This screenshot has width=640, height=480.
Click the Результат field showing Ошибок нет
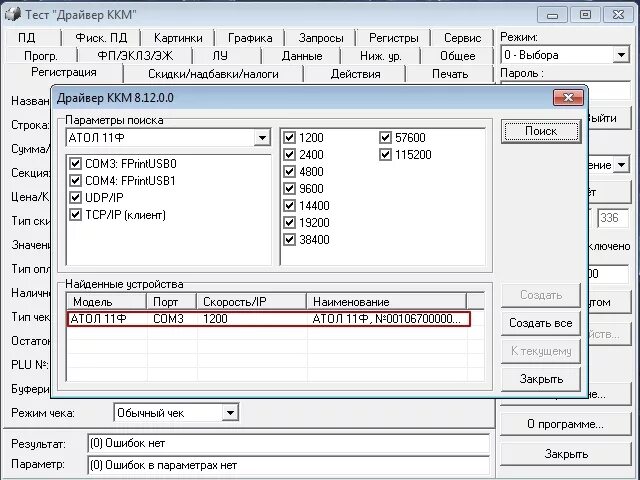click(x=289, y=443)
